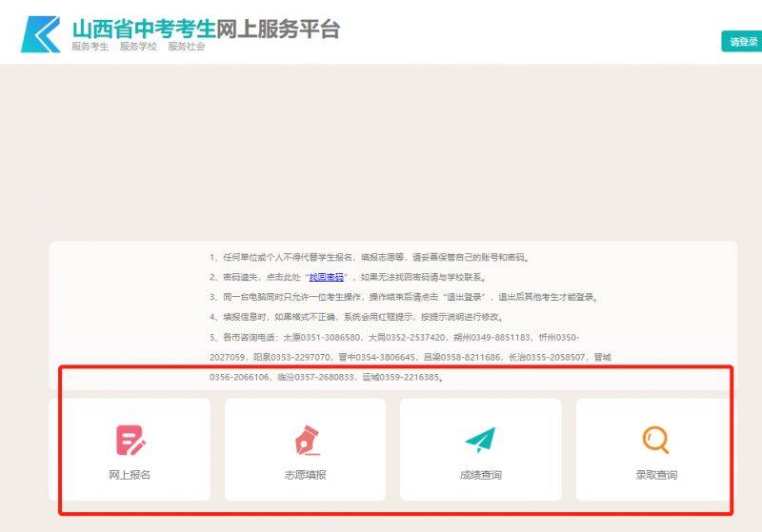Screen dimensions: 762x532
Task: Click the 服务学校 tagline text
Action: [138, 47]
